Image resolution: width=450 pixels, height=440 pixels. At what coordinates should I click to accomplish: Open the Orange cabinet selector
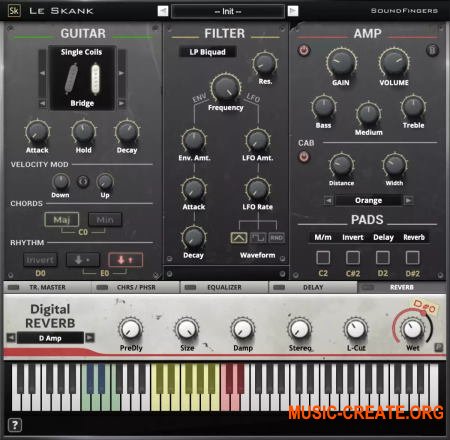pyautogui.click(x=368, y=200)
